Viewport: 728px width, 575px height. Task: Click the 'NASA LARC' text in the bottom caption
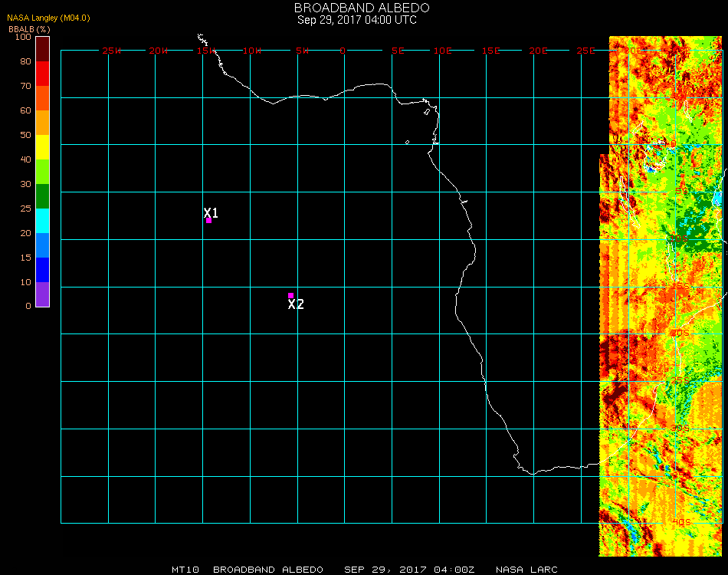(x=526, y=570)
